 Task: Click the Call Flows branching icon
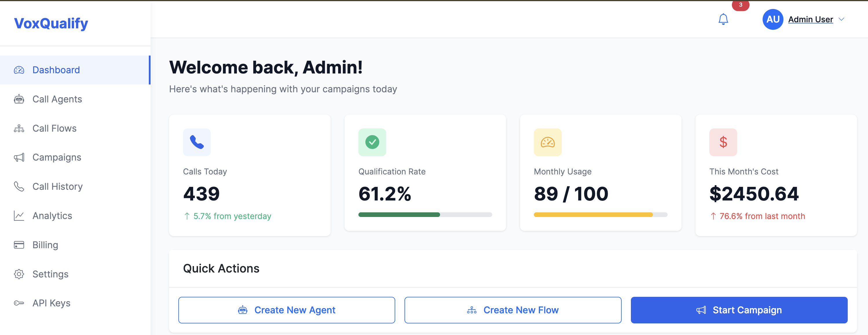coord(19,128)
